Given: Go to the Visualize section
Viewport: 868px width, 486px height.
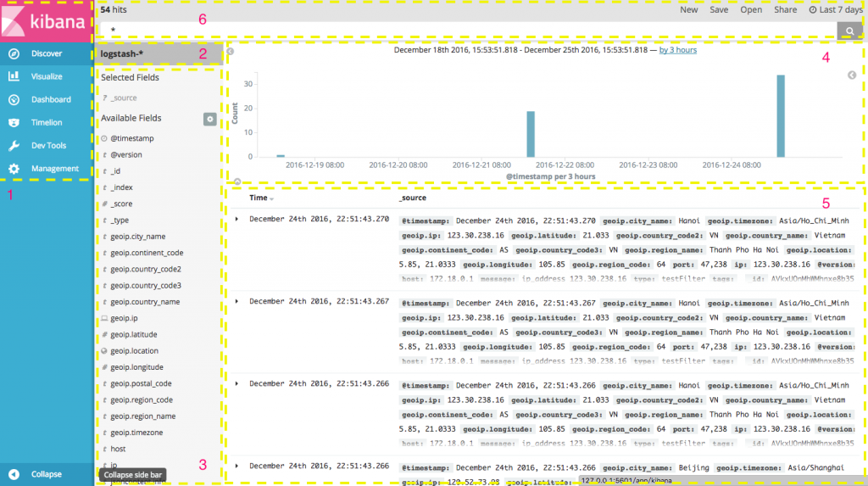Looking at the screenshot, I should [47, 76].
